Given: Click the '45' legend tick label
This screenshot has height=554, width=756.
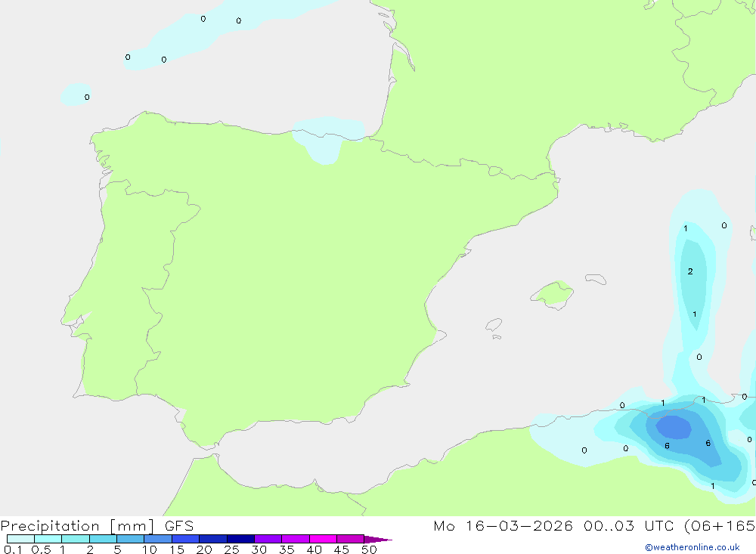Looking at the screenshot, I should pyautogui.click(x=342, y=549).
